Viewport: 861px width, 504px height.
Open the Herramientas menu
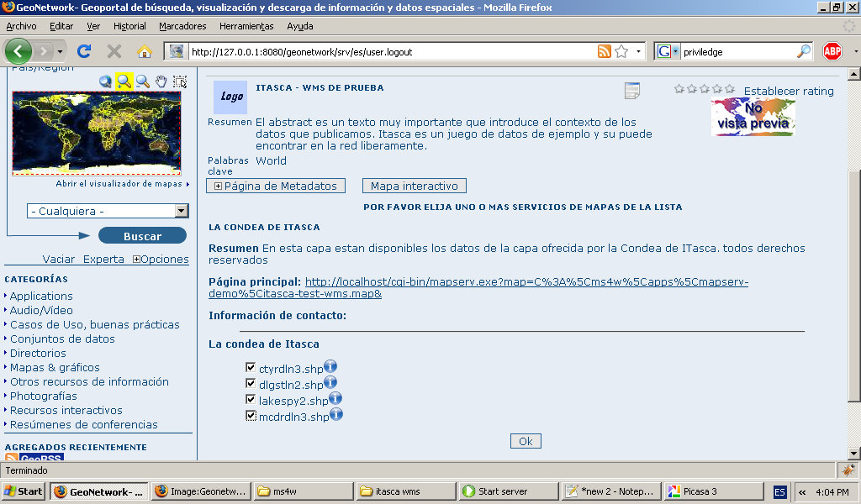[x=246, y=26]
